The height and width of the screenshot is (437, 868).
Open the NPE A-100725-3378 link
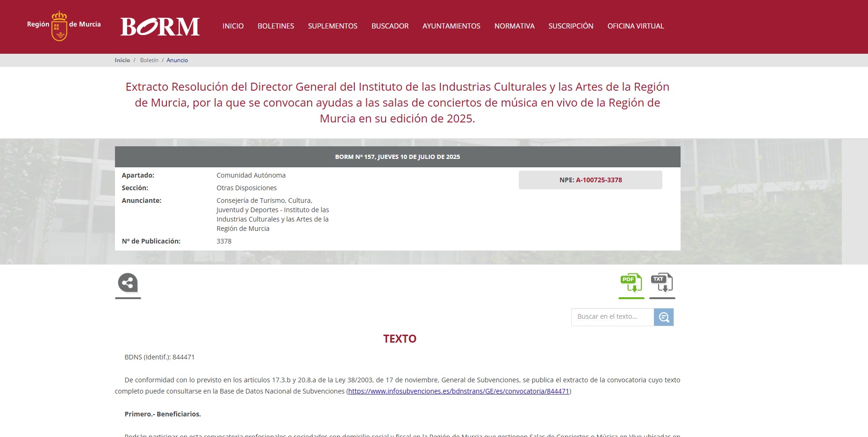pyautogui.click(x=599, y=180)
